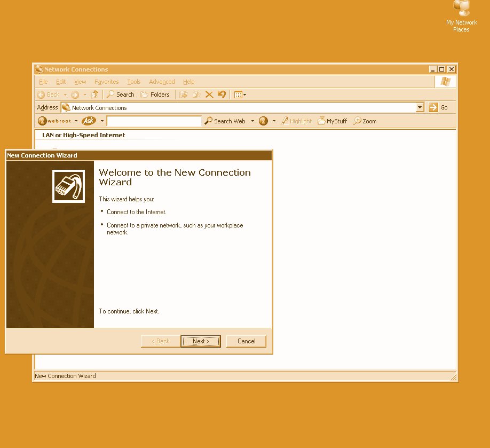Click the Undo toolbar icon
Image resolution: width=490 pixels, height=448 pixels.
click(222, 95)
